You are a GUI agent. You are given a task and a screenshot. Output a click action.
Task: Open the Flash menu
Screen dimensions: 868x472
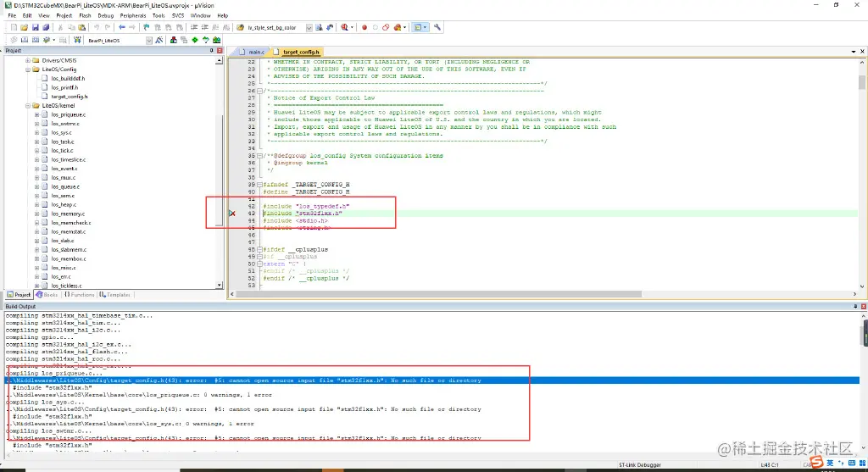point(85,15)
